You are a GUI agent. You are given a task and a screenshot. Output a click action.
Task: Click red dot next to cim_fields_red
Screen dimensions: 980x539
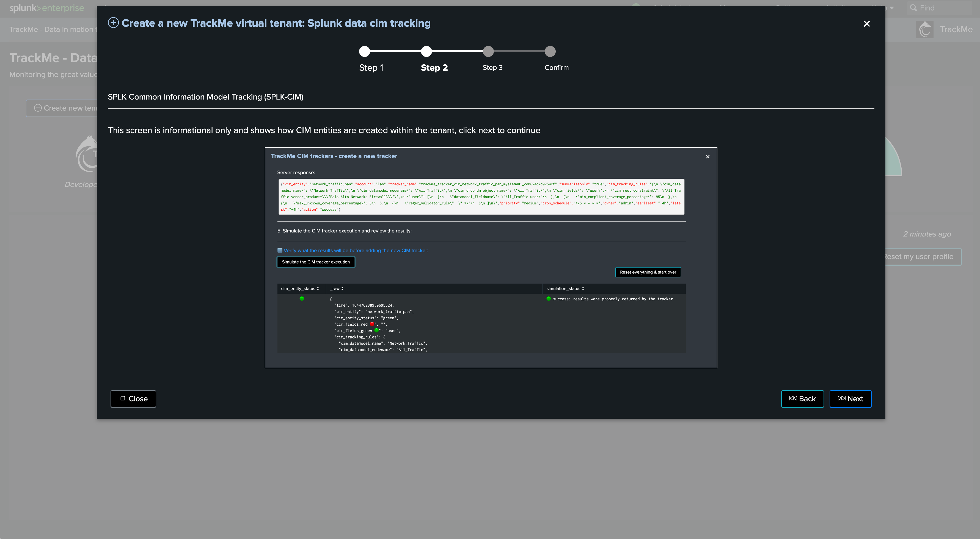click(372, 324)
